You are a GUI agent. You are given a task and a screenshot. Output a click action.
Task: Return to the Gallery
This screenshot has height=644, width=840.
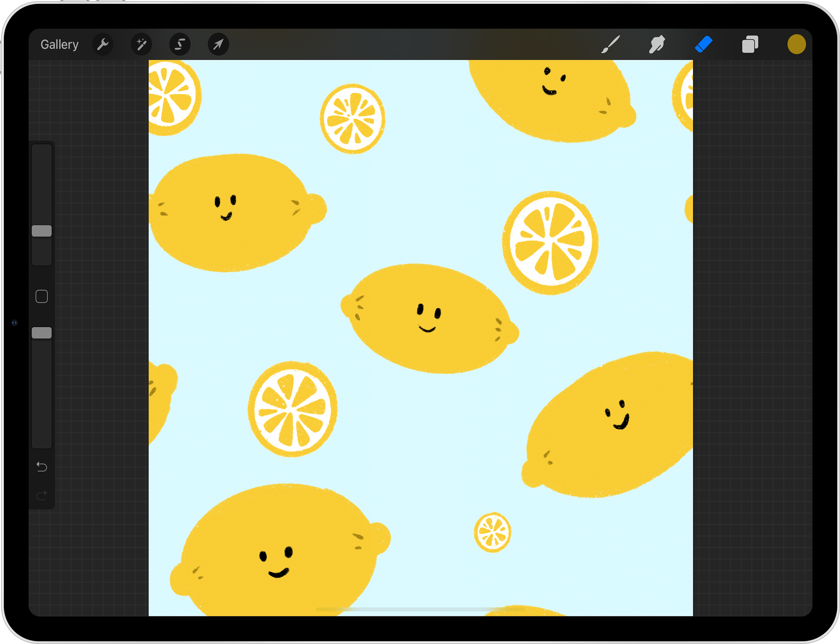pyautogui.click(x=60, y=44)
